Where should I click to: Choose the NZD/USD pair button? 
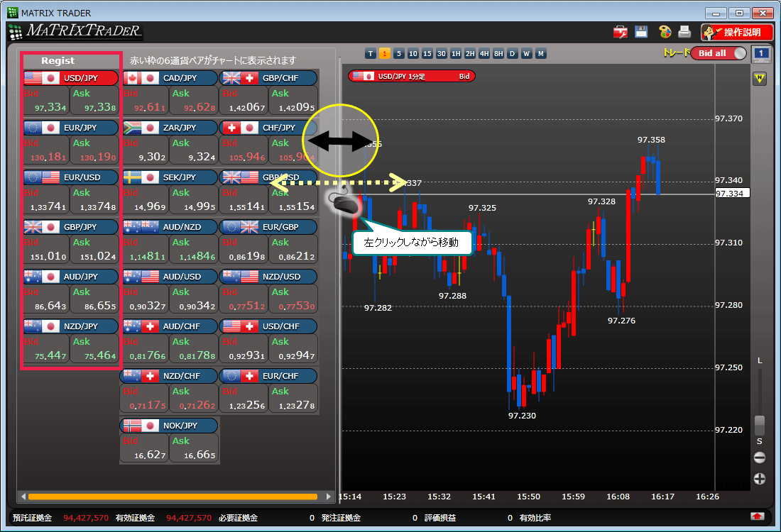(270, 277)
